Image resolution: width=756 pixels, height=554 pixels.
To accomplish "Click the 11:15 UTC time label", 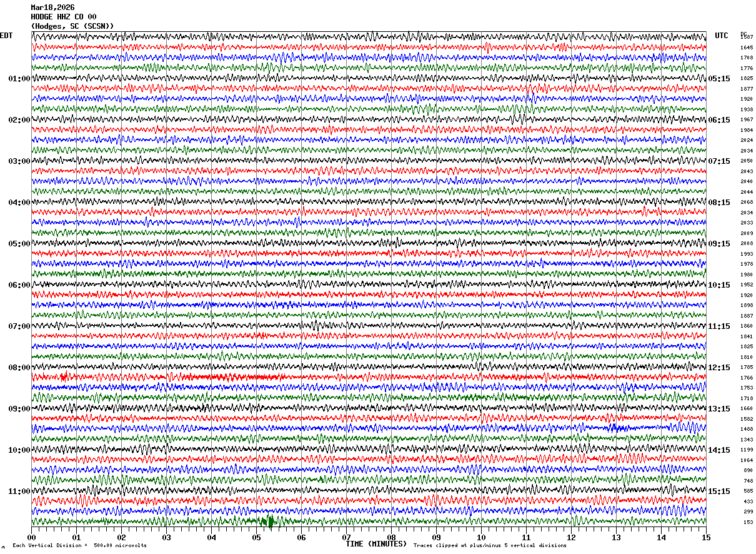I will click(x=719, y=326).
